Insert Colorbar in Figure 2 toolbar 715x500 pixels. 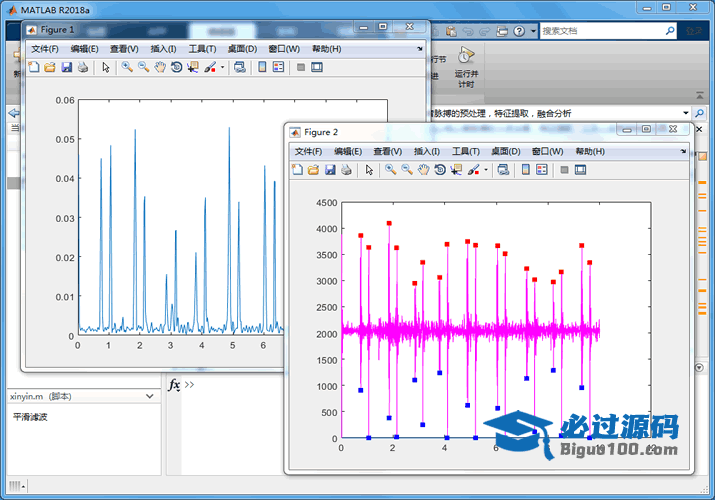pyautogui.click(x=526, y=170)
